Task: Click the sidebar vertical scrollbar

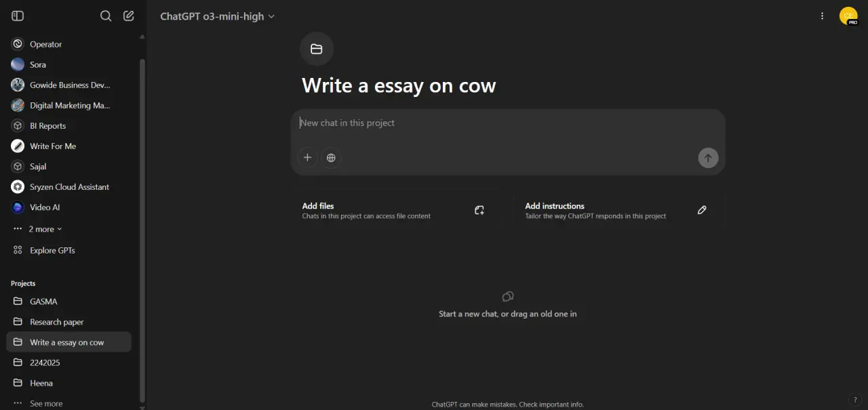Action: click(x=142, y=230)
